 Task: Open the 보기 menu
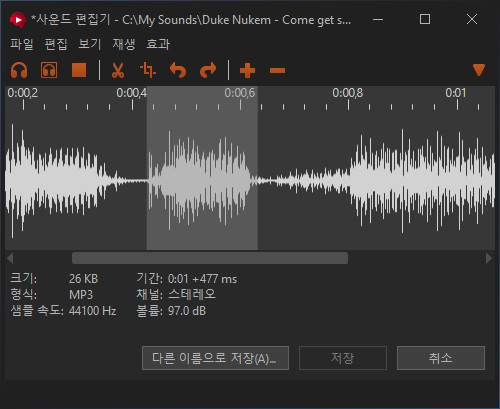(x=90, y=44)
